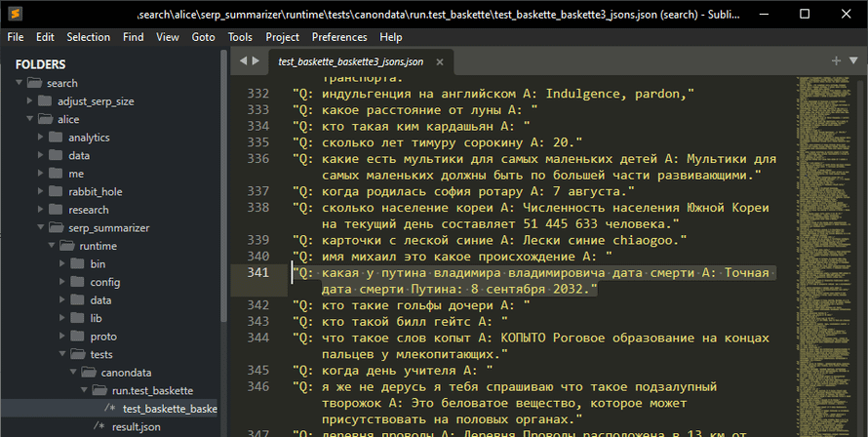Open the tab list dropdown arrow
This screenshot has height=437, width=868.
click(x=853, y=60)
